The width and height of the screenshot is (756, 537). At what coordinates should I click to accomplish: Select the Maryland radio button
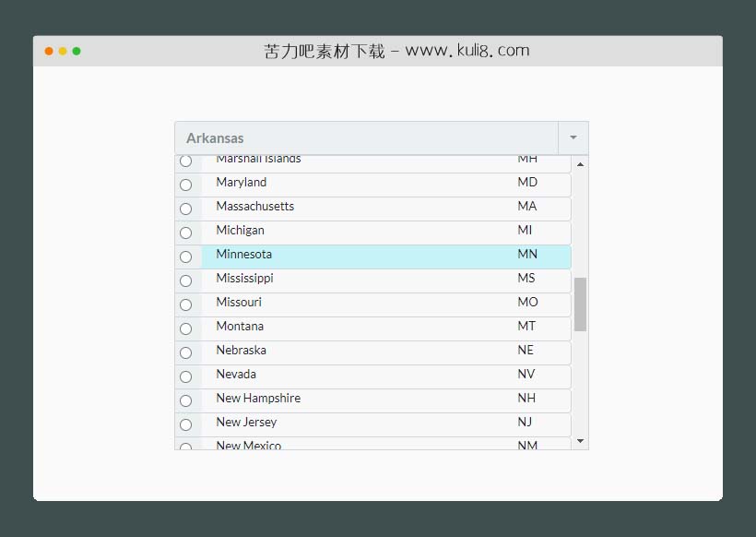coord(186,185)
